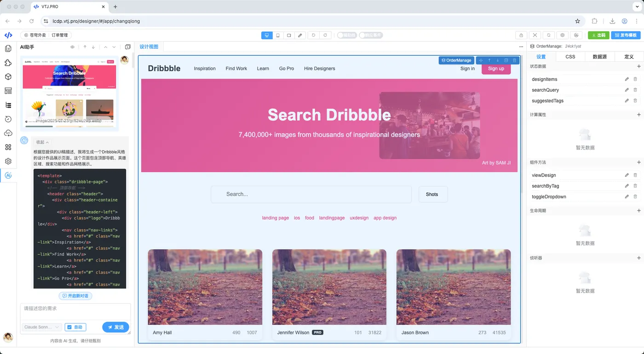Click the up chevron in AI助手 header

tap(106, 47)
